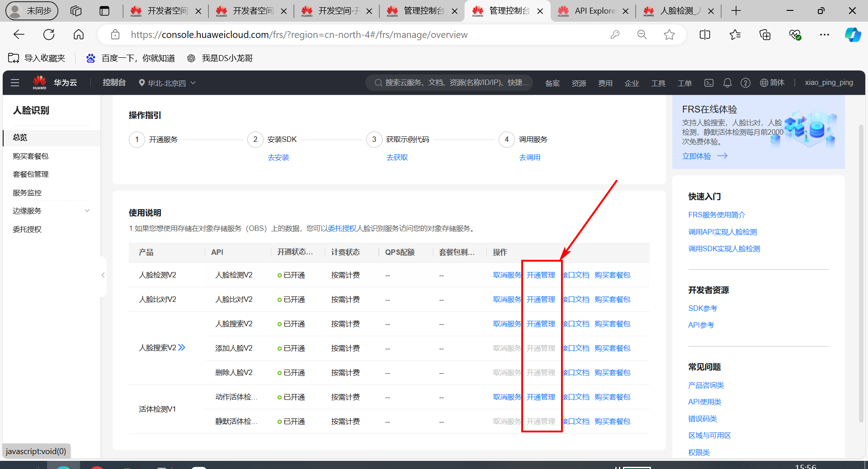This screenshot has height=469, width=868.
Task: Collapse the left sidebar panel handle
Action: click(x=103, y=275)
